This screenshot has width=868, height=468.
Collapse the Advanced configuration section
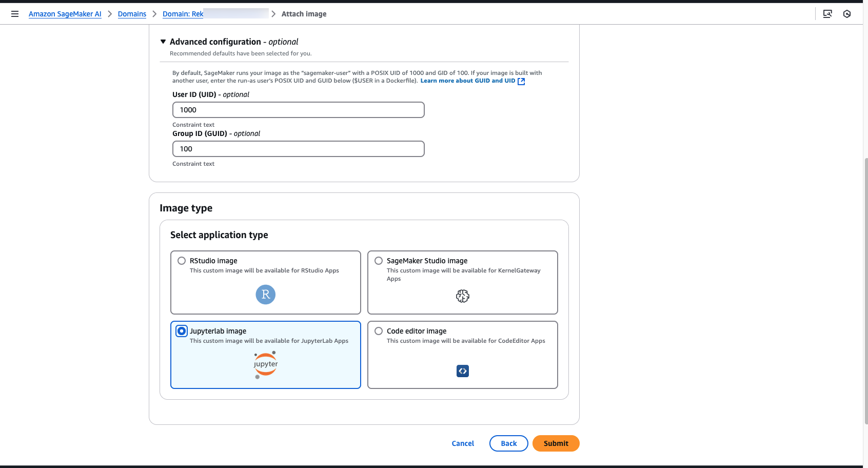tap(163, 42)
